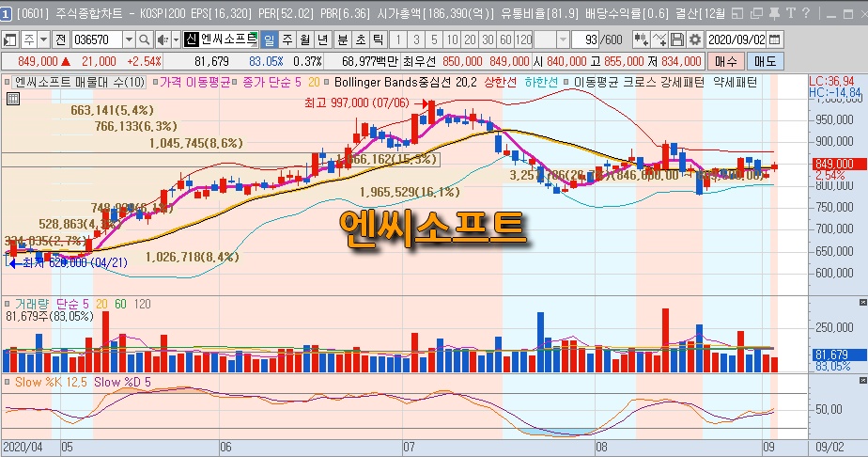Click the speaker sound icon
The width and height of the screenshot is (868, 457).
(163, 39)
